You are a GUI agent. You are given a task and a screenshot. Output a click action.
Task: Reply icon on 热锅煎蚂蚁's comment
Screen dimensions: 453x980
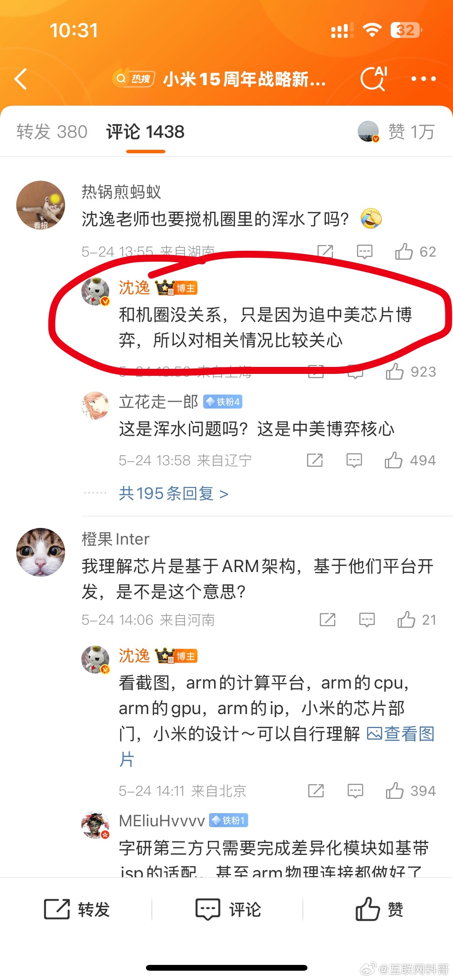pos(364,252)
